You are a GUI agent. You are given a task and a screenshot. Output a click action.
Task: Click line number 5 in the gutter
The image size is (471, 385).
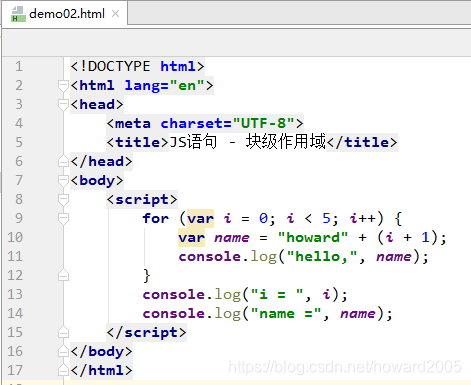(x=19, y=142)
